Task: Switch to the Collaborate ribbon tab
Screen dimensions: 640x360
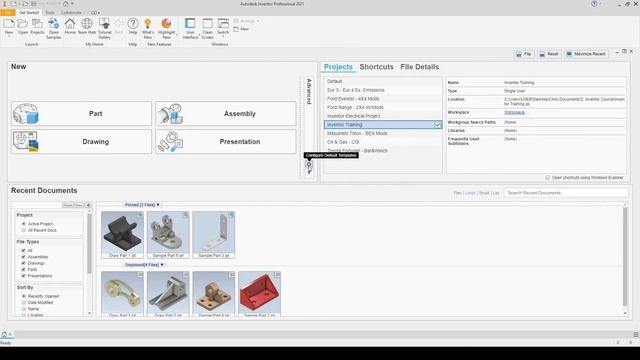Action: coord(71,13)
